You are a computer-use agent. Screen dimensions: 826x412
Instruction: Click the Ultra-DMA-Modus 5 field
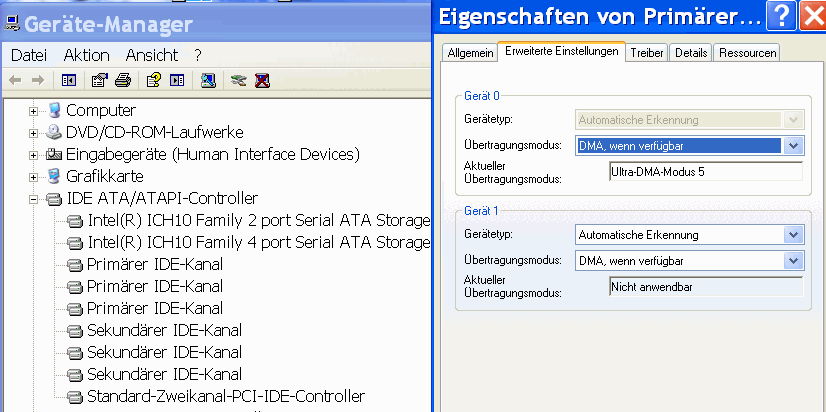705,172
